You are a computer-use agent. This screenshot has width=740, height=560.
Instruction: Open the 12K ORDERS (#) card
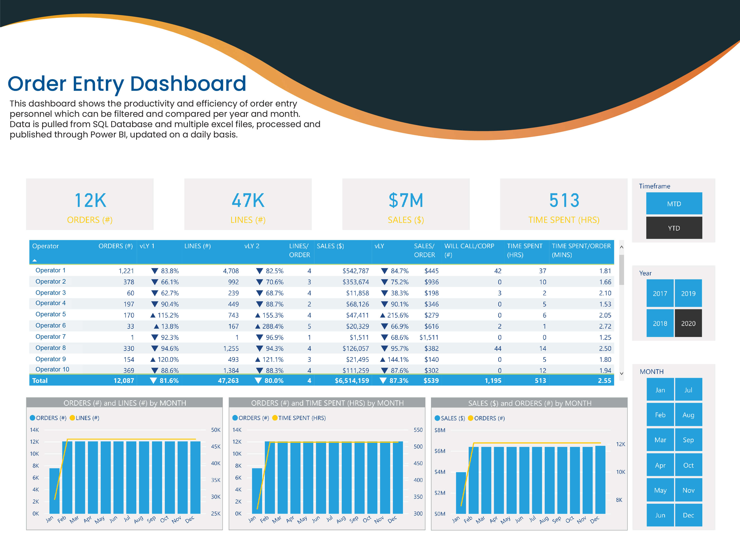90,204
